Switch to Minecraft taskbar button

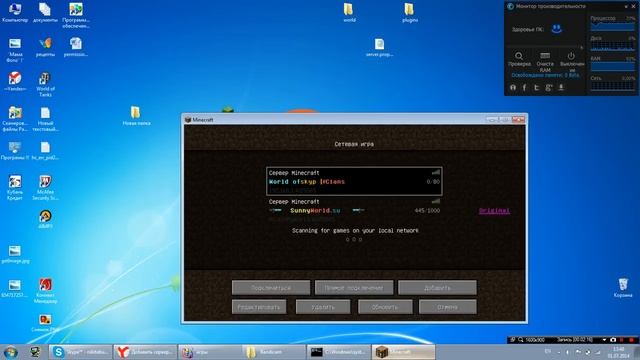pos(403,352)
